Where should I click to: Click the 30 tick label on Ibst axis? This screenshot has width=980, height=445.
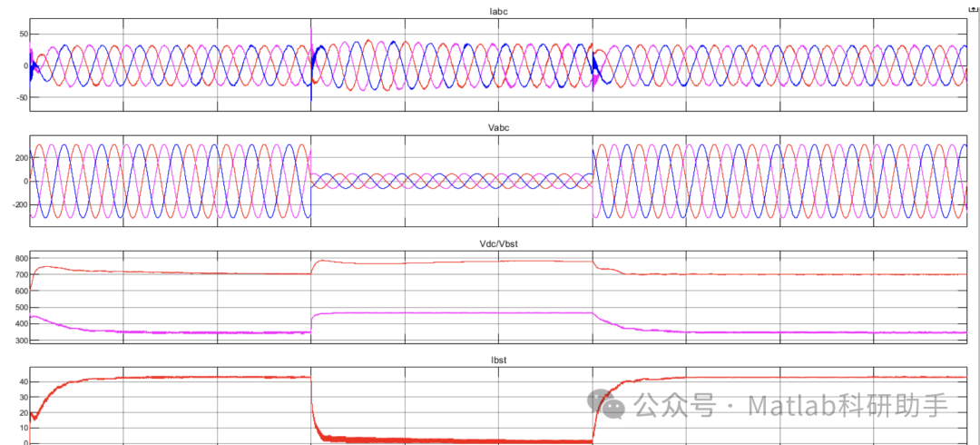pyautogui.click(x=22, y=397)
